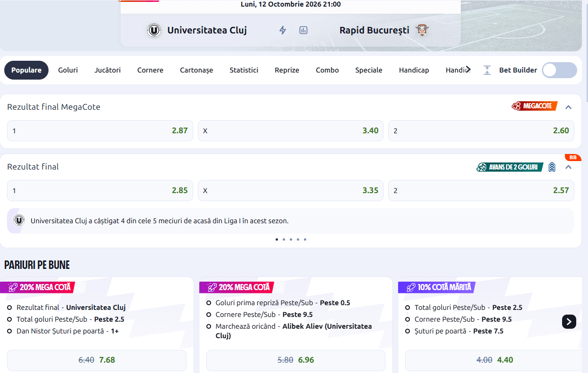Add the 7.68 boosted combo bet
This screenshot has height=373, width=588.
pyautogui.click(x=97, y=360)
